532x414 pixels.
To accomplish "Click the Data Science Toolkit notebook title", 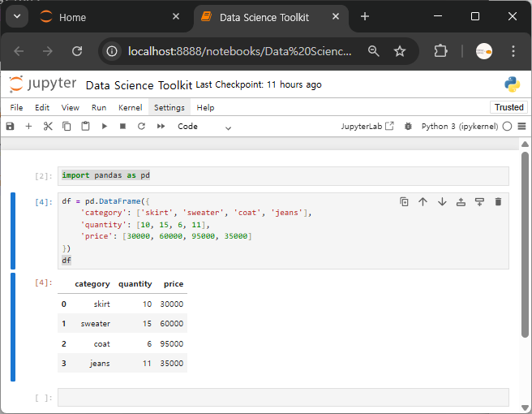I will point(139,85).
